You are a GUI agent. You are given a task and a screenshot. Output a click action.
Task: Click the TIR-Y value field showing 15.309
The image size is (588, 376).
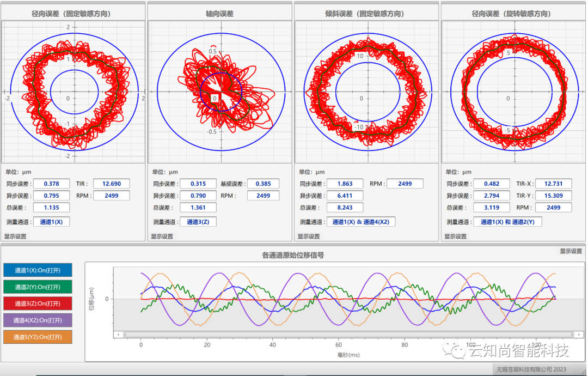pos(553,196)
